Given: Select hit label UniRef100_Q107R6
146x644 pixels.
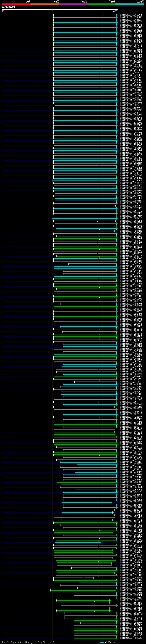Looking at the screenshot, I should click(x=131, y=326).
